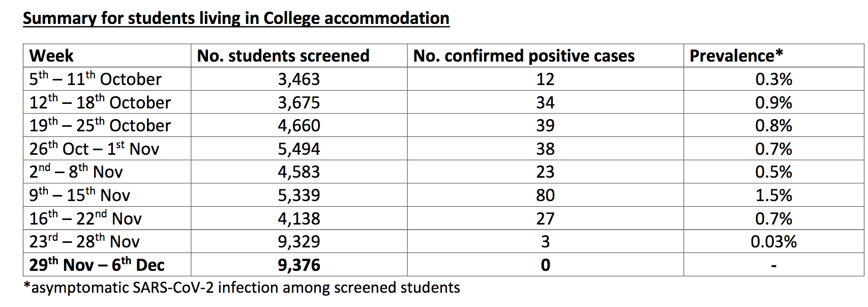Click the 0.03% prevalence cell

click(x=773, y=241)
